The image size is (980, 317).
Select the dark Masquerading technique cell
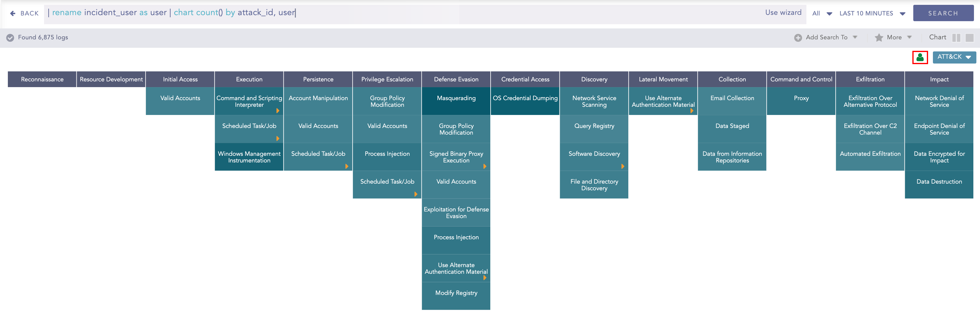pos(456,101)
